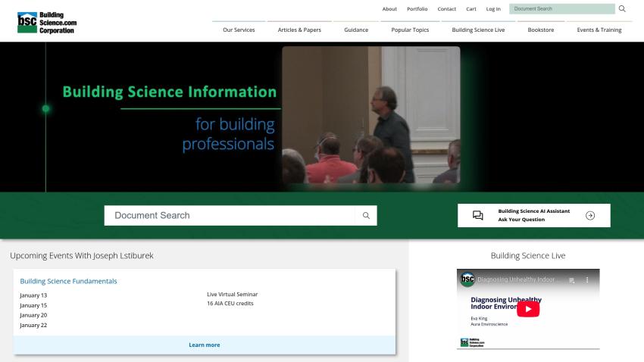Click the 'Building Science Live' section heading

[528, 256]
